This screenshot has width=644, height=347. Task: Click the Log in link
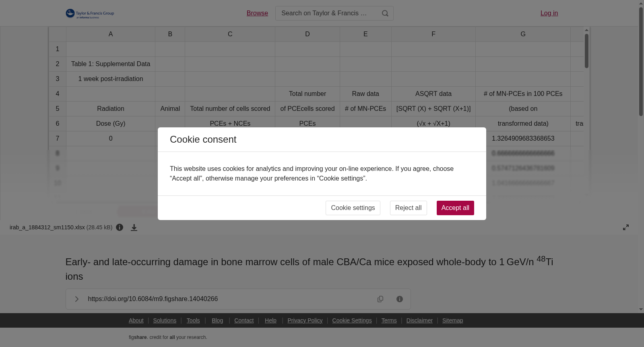(549, 13)
